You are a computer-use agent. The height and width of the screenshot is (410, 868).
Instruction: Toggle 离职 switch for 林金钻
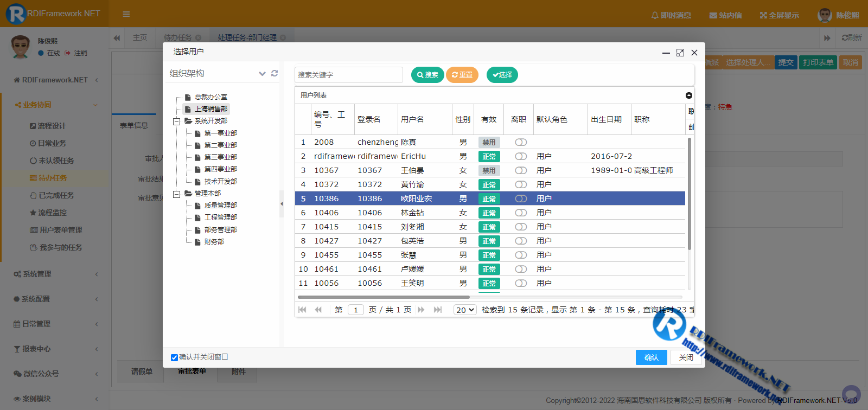pyautogui.click(x=521, y=213)
